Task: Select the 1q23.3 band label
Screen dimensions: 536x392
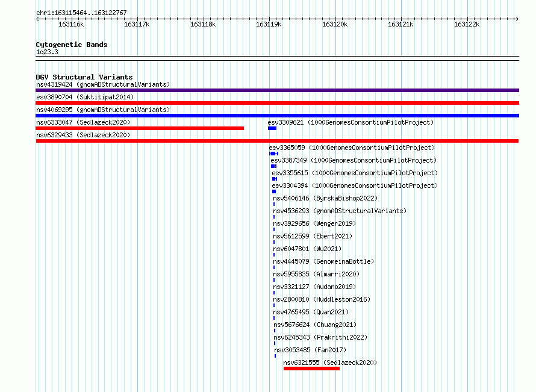Action: (47, 52)
